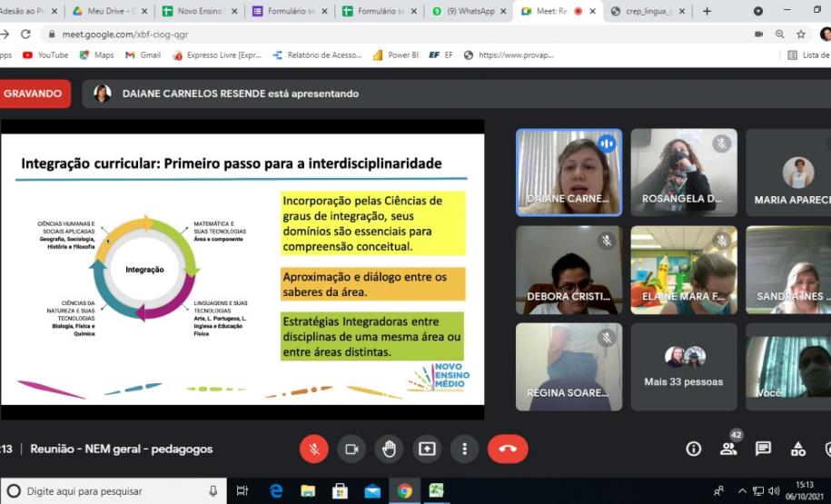Open Power BI bookmark
This screenshot has width=831, height=504.
pyautogui.click(x=395, y=55)
